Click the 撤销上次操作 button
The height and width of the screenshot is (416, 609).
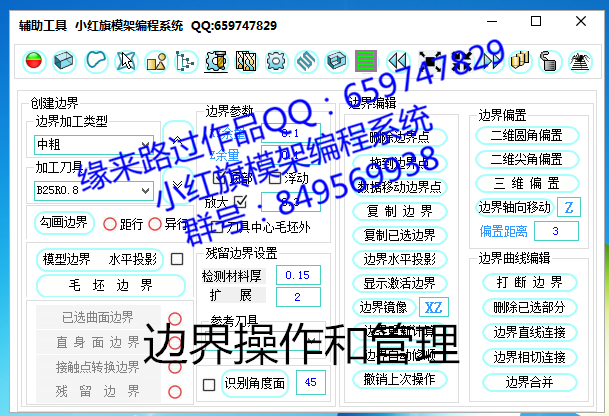pyautogui.click(x=400, y=379)
